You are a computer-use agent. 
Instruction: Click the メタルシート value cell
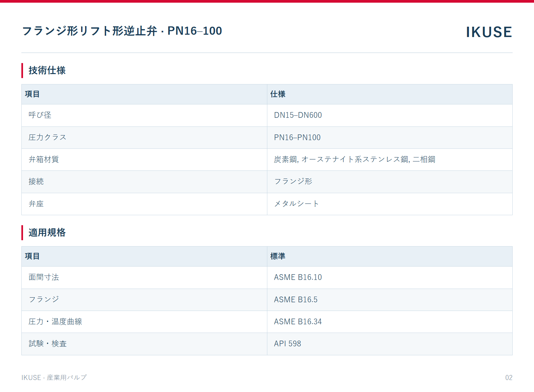click(390, 204)
